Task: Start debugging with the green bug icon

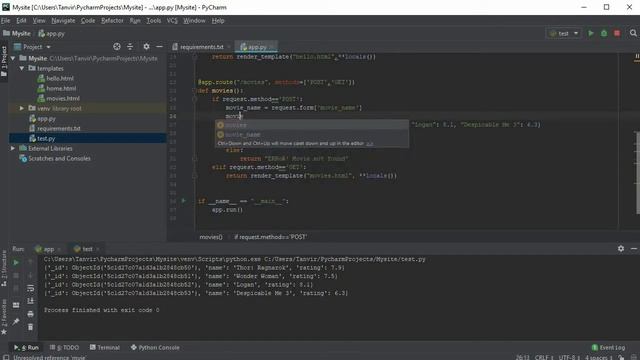Action: click(x=604, y=33)
